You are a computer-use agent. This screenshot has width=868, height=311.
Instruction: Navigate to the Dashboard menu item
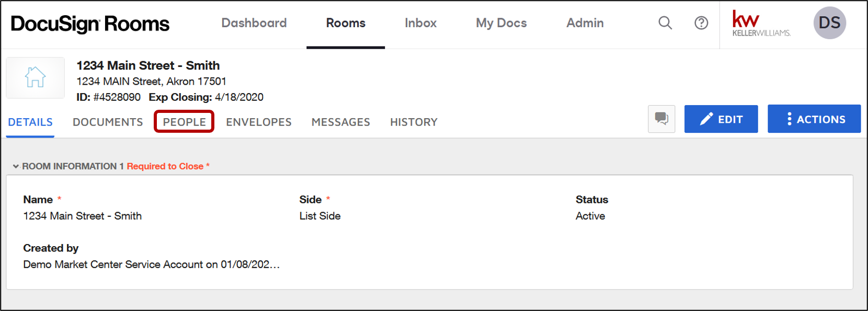tap(254, 22)
